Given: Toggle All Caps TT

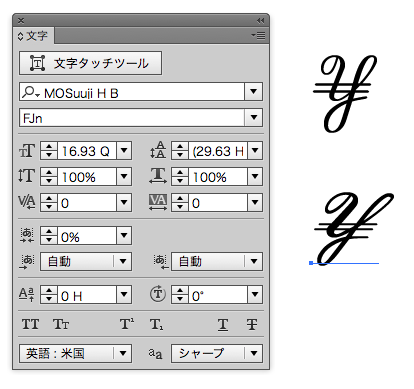Looking at the screenshot, I should coord(30,324).
